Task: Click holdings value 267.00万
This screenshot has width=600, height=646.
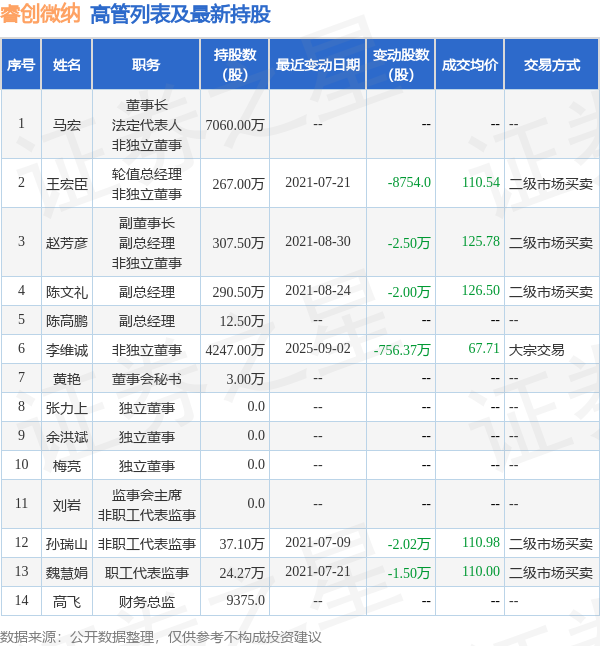Action: pos(238,183)
